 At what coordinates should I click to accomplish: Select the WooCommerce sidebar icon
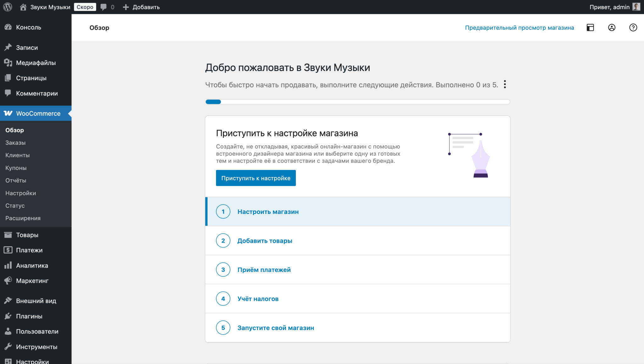point(8,113)
